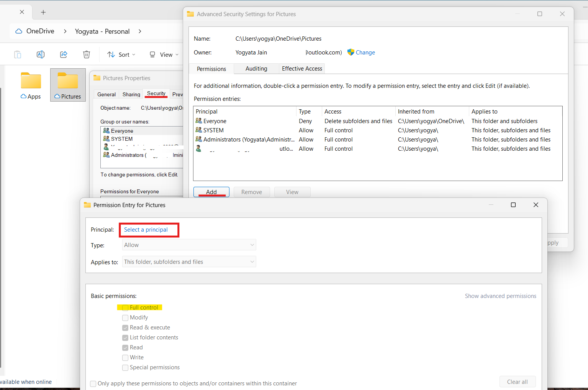Open the Apps folder shortcut

[x=31, y=81]
